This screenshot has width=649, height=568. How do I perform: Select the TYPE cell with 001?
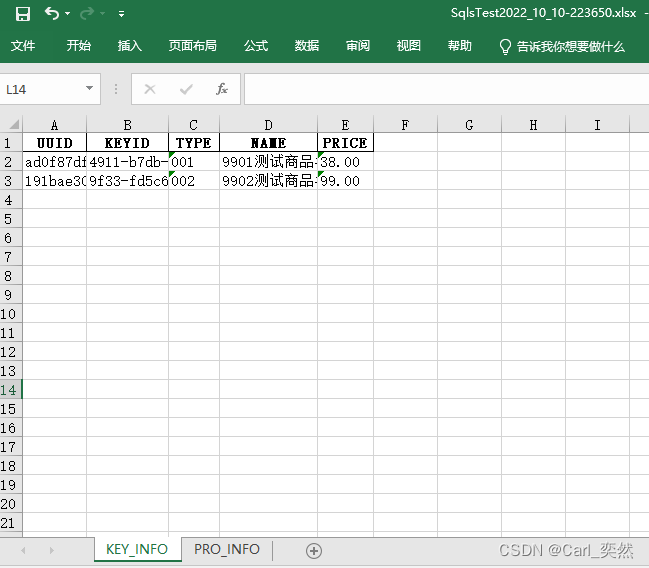click(194, 162)
